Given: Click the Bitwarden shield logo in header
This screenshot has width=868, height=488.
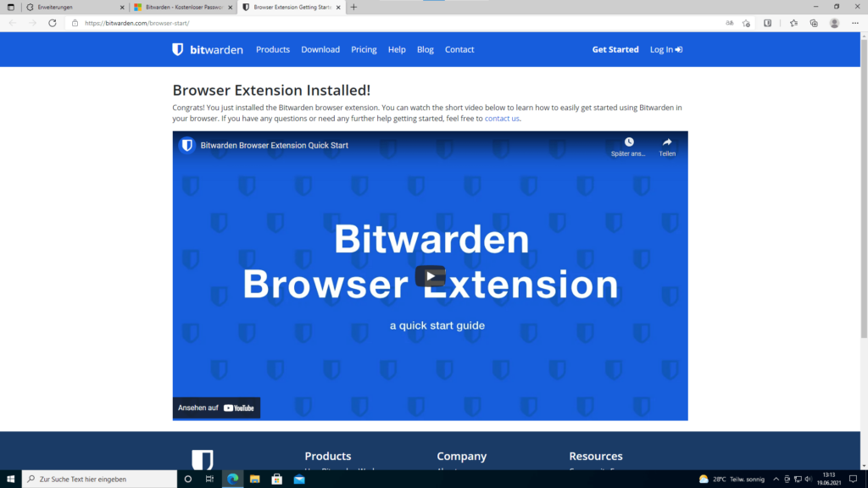Looking at the screenshot, I should [178, 49].
